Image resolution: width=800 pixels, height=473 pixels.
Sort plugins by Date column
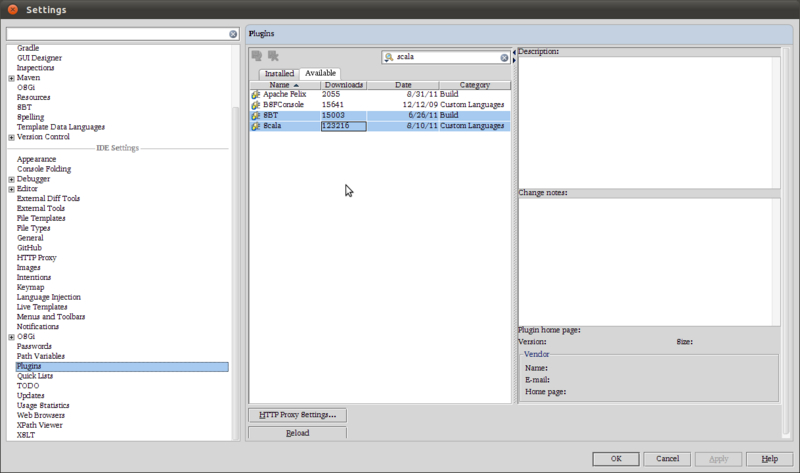(x=403, y=85)
